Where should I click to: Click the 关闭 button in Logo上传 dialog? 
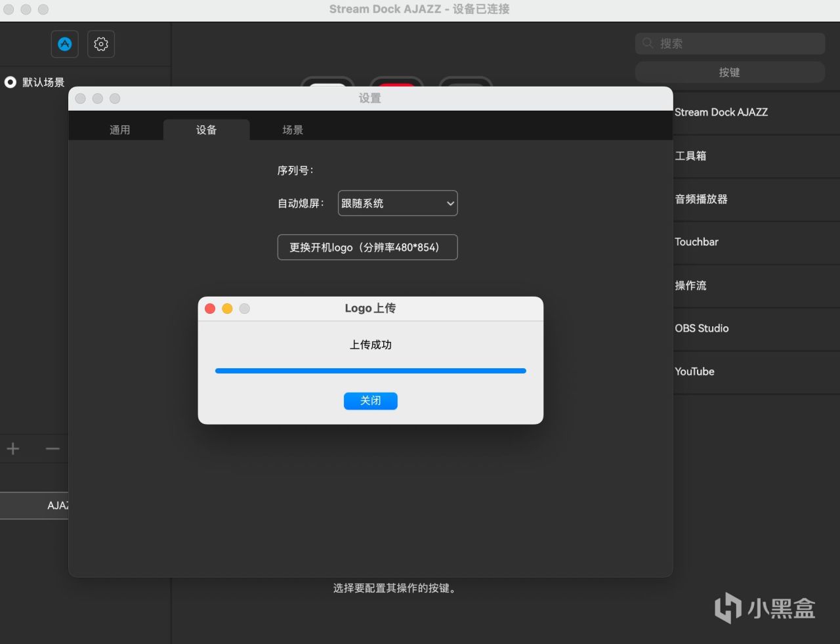tap(371, 400)
